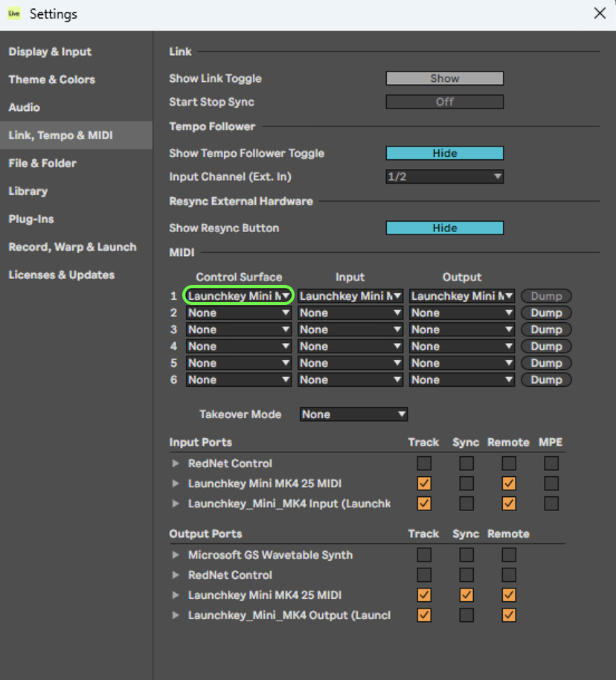Enable Remote for RedNet Control output
The width and height of the screenshot is (616, 680).
(509, 574)
